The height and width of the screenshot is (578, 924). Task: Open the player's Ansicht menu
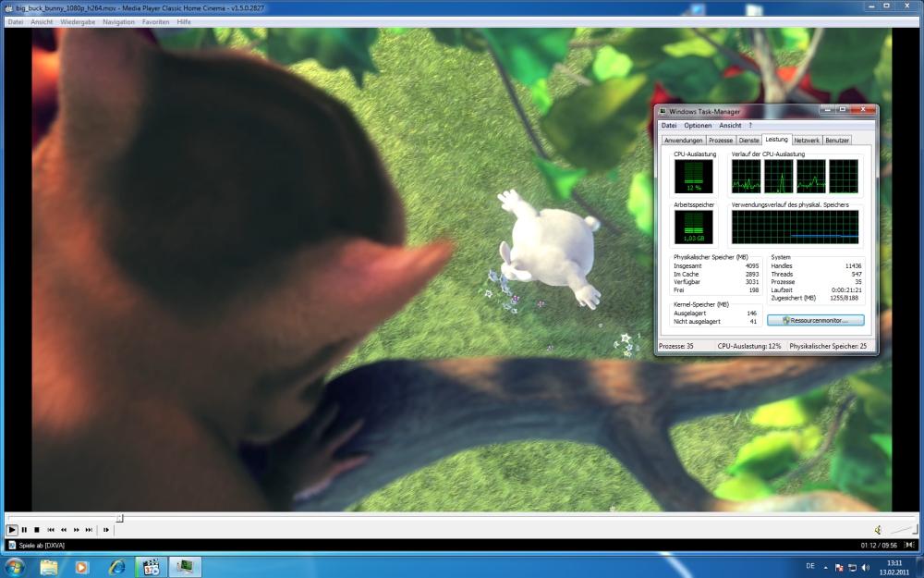[x=42, y=22]
